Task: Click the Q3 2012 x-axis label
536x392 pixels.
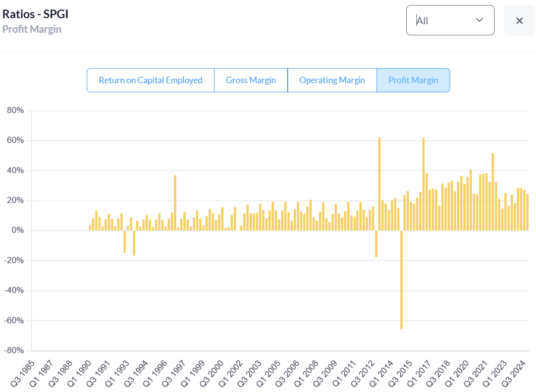Action: (363, 373)
